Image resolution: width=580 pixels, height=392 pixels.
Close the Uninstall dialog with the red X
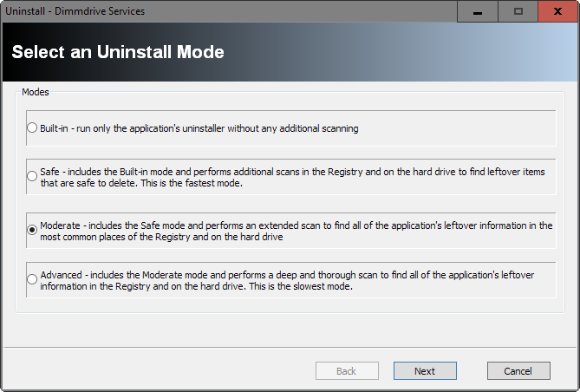(558, 11)
